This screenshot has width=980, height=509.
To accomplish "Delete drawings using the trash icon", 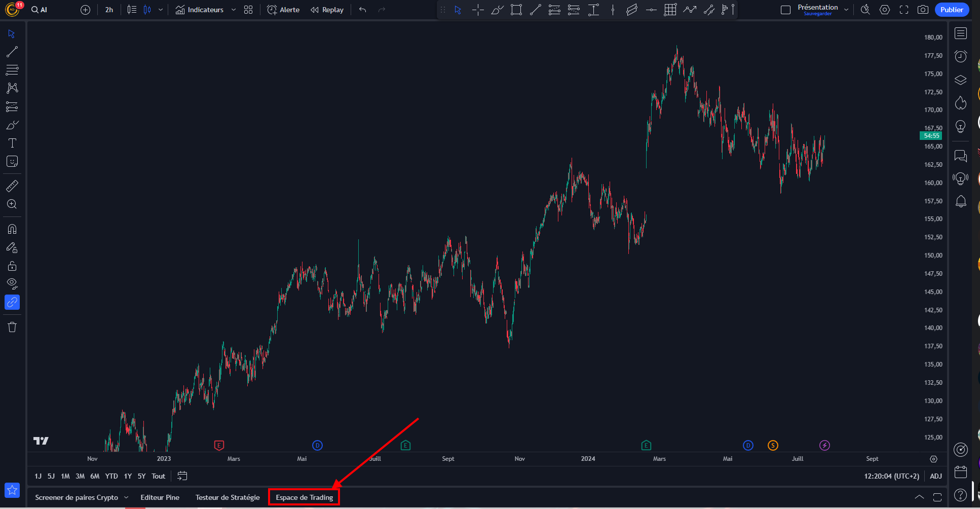I will (12, 327).
